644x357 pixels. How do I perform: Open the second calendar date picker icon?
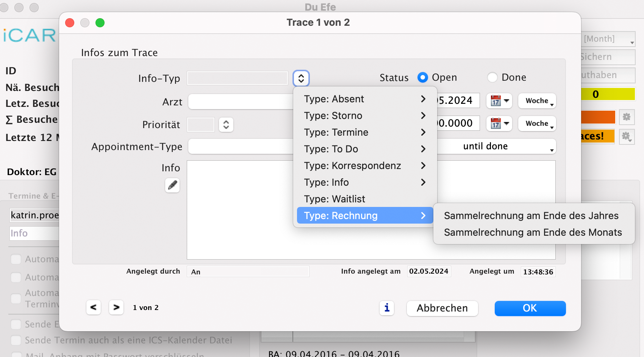499,124
